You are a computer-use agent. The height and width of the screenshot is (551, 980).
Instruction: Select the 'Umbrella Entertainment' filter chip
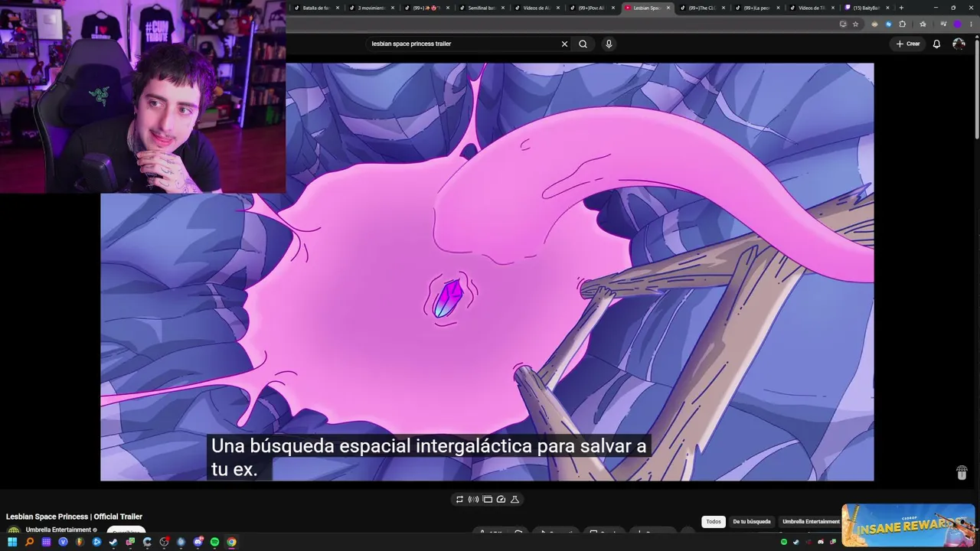pyautogui.click(x=811, y=522)
